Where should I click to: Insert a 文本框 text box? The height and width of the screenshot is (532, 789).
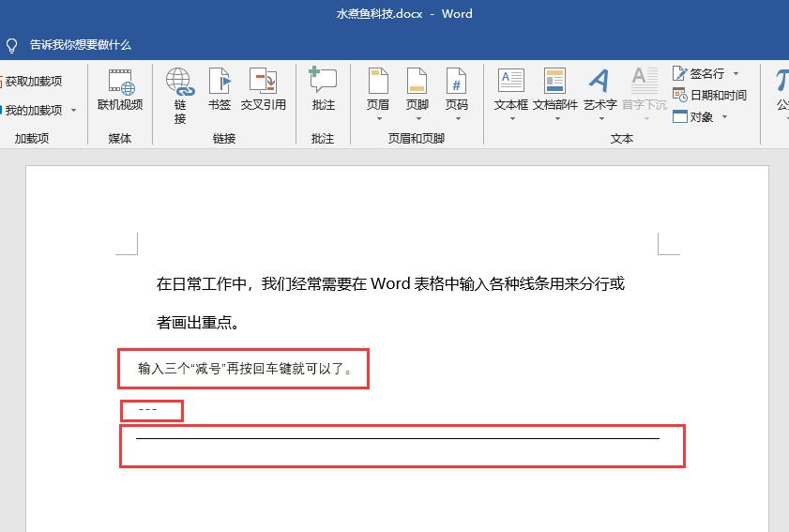[x=511, y=89]
